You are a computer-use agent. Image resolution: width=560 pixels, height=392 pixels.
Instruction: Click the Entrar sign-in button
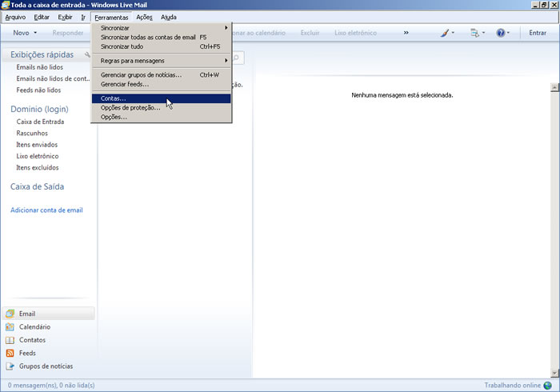coord(538,33)
